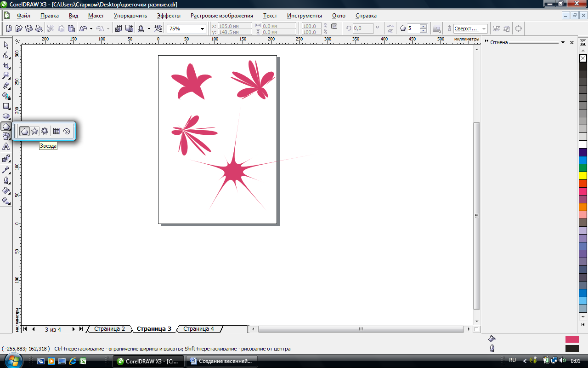This screenshot has width=588, height=368.
Task: Choose the Spiral tool in flyout
Action: point(67,131)
